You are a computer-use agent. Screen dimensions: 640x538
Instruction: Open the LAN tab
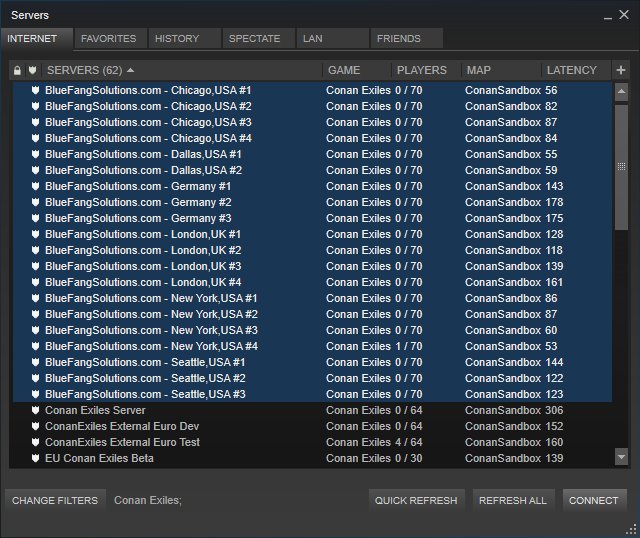(x=332, y=39)
